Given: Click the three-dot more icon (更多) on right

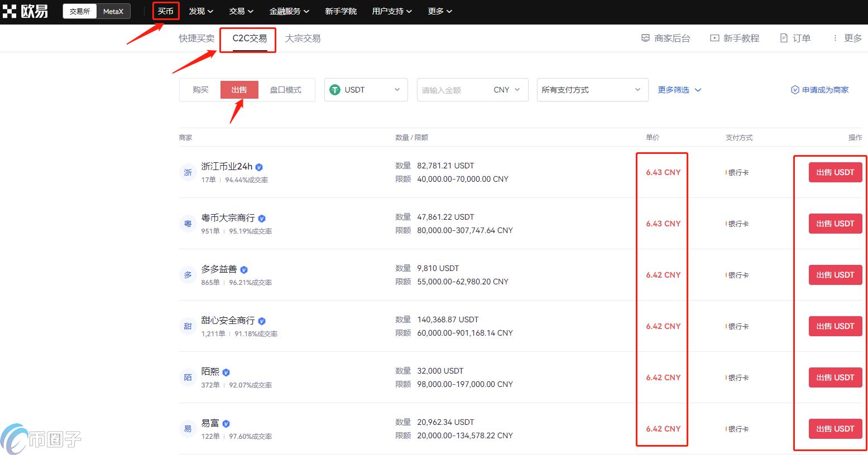Looking at the screenshot, I should (x=835, y=38).
